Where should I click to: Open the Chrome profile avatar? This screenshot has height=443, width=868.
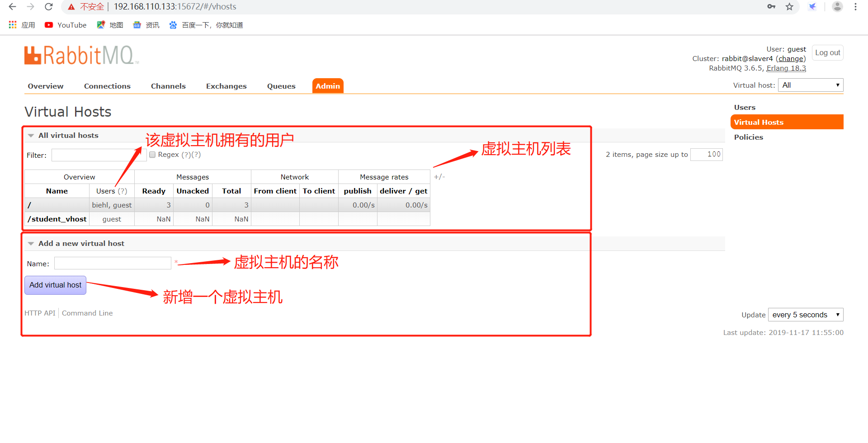[x=837, y=7]
